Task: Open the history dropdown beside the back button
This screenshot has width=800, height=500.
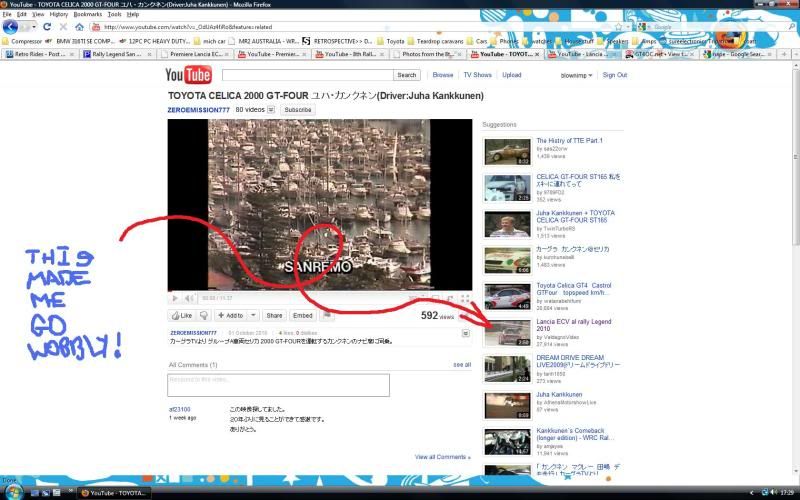Action: (34, 27)
